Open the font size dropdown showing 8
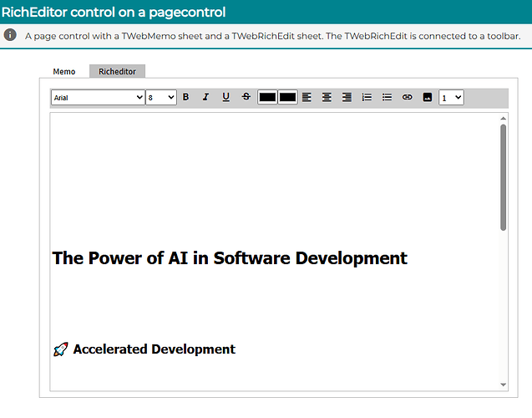Image resolution: width=532 pixels, height=418 pixels. coord(161,97)
